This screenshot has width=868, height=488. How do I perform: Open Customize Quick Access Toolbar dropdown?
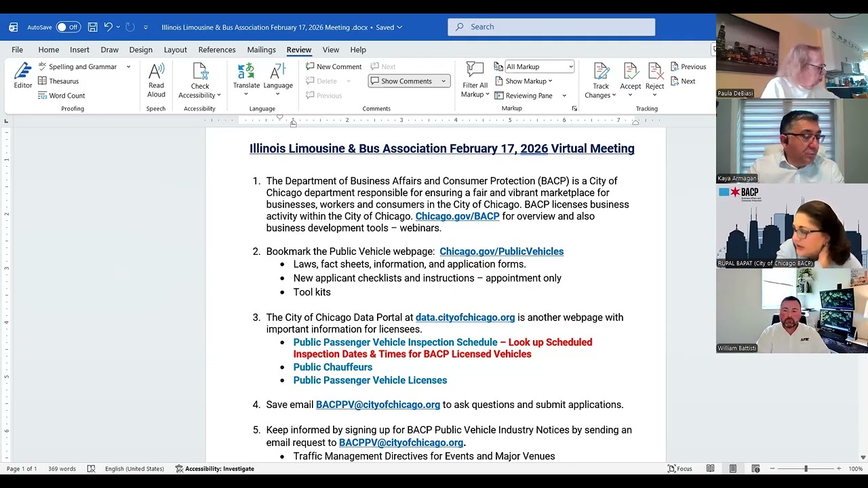pos(145,27)
